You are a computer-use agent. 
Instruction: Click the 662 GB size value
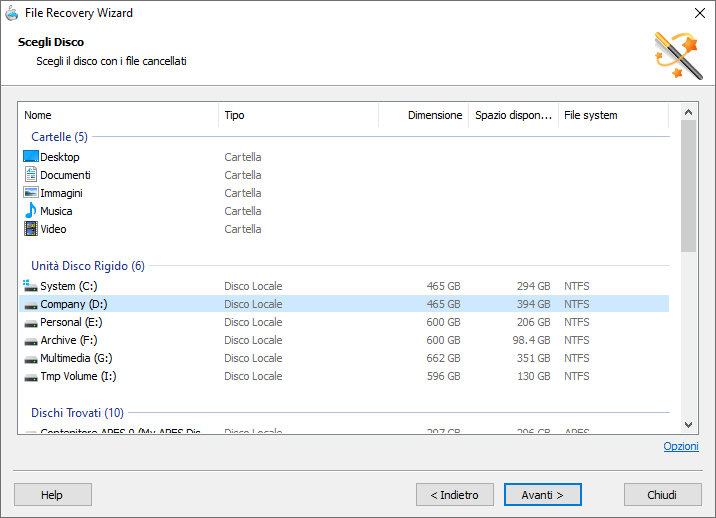click(x=443, y=358)
